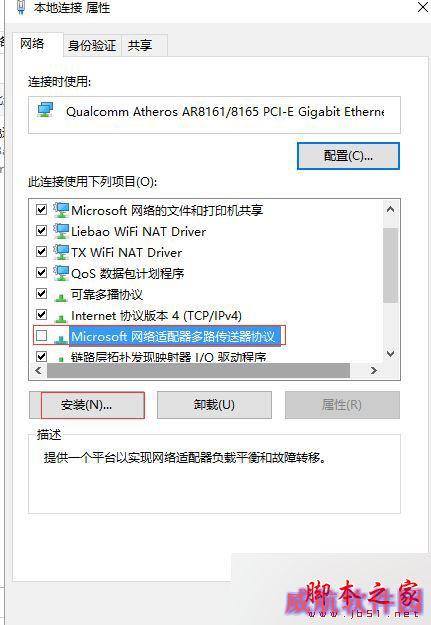Click the connection icon in the title bar
The width and height of the screenshot is (431, 625).
coord(21,7)
